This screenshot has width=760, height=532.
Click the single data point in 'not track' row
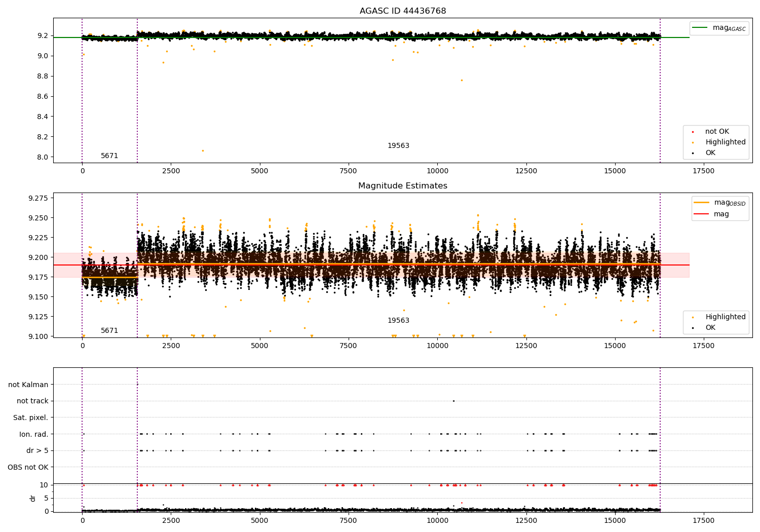click(453, 401)
